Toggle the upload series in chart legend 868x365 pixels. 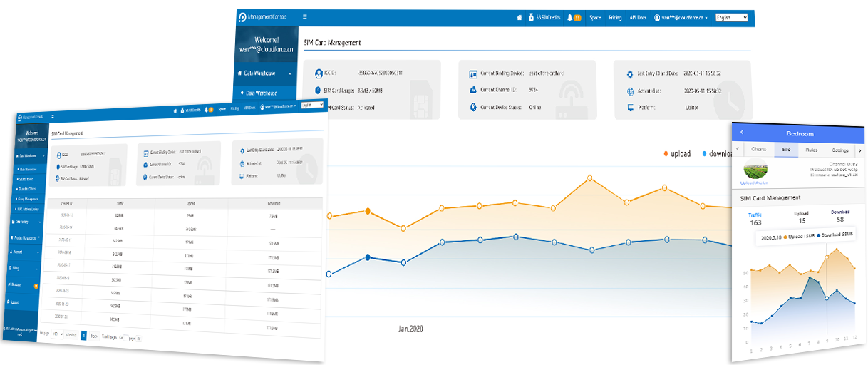pos(676,153)
